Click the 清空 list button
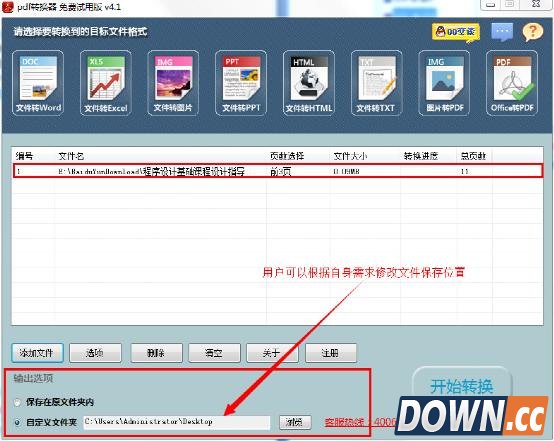The height and width of the screenshot is (441, 554). 214,353
